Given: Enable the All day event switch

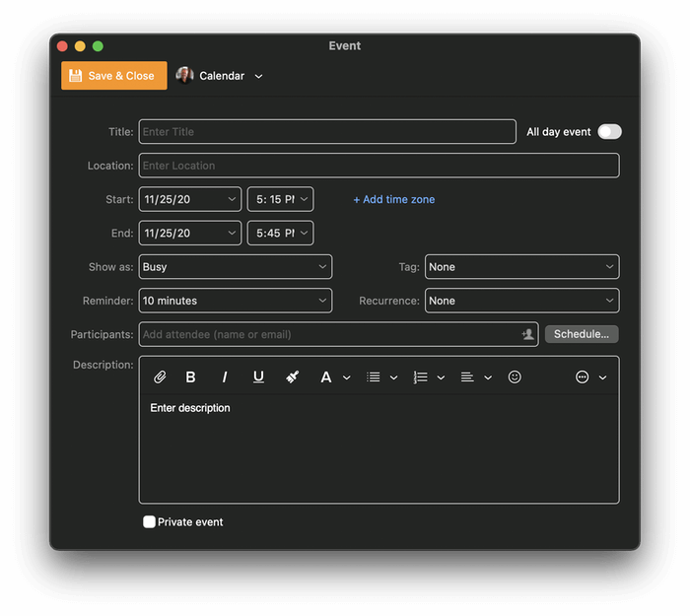Looking at the screenshot, I should point(609,132).
